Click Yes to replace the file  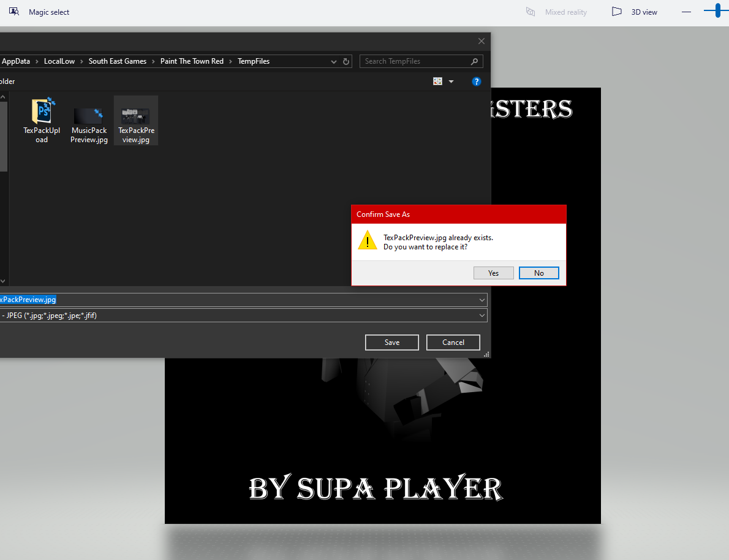(x=493, y=273)
